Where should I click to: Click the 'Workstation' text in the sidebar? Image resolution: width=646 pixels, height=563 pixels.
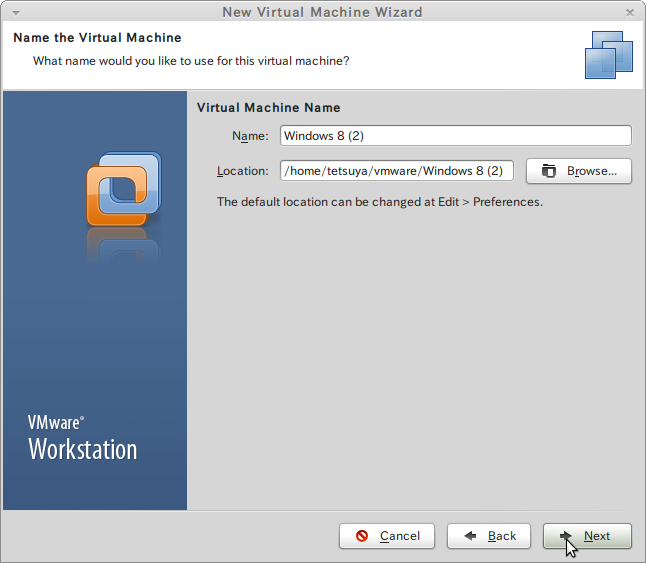(x=82, y=449)
